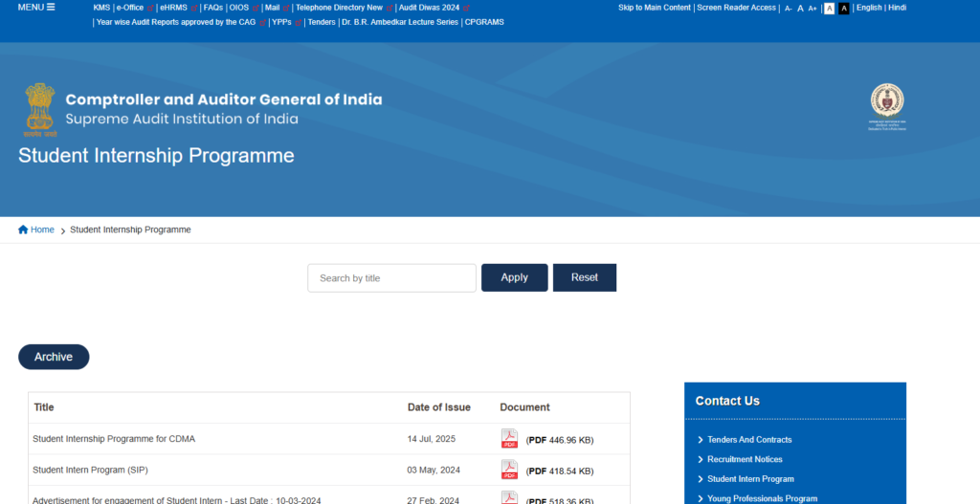Viewport: 980px width, 504px height.
Task: Switch language to English
Action: click(869, 8)
